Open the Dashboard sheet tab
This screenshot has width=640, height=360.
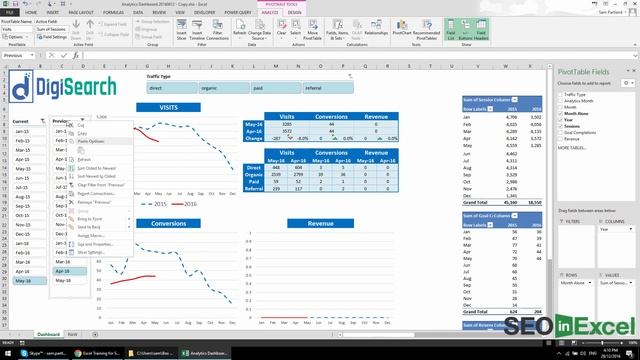[49, 334]
